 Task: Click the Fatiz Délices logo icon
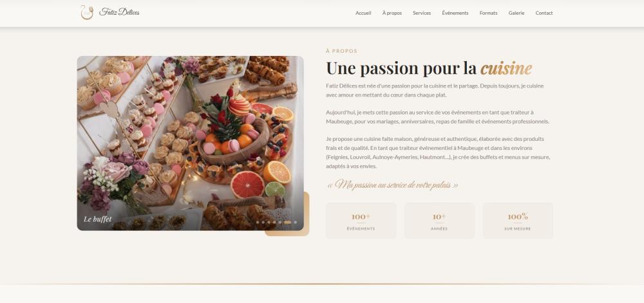(x=87, y=12)
